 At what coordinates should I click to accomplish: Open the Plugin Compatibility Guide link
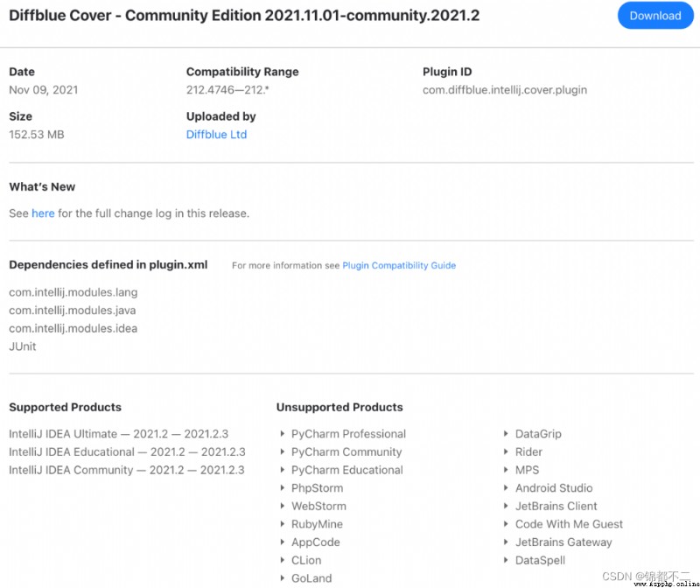coord(399,265)
